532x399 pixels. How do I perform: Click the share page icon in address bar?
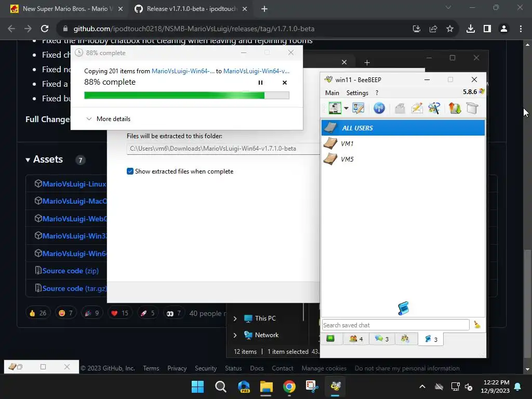point(433,29)
